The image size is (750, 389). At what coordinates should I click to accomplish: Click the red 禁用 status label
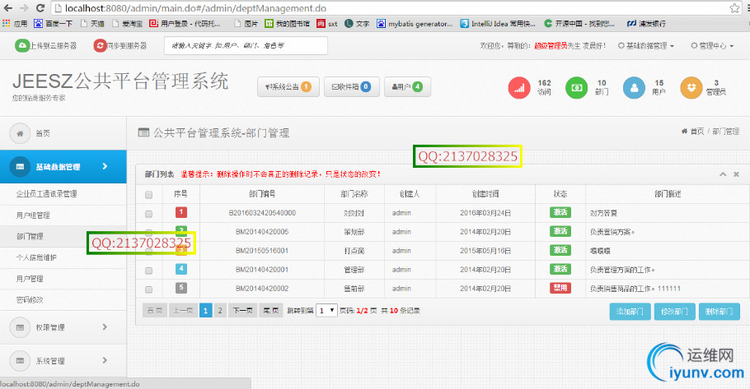click(560, 288)
